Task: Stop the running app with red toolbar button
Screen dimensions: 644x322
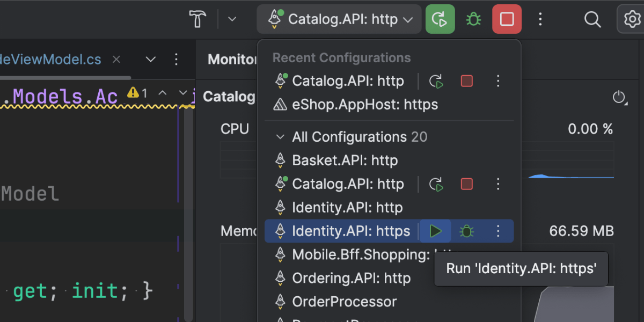Action: click(507, 20)
